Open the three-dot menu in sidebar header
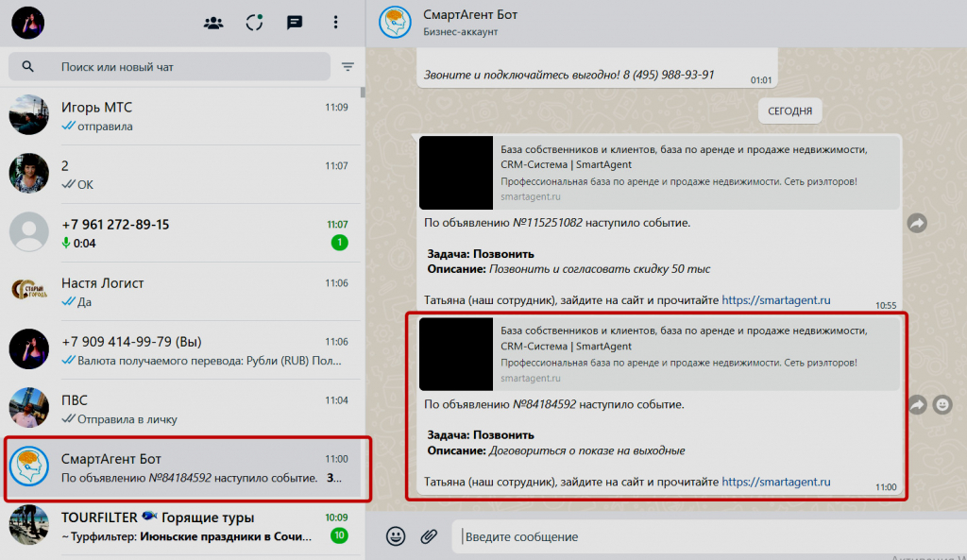The width and height of the screenshot is (967, 560). point(335,23)
